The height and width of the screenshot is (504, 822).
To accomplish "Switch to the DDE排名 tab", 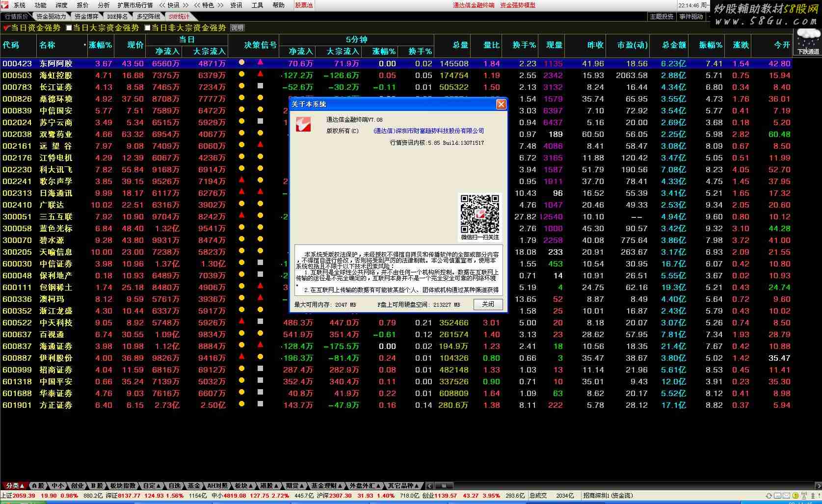I will [x=117, y=17].
